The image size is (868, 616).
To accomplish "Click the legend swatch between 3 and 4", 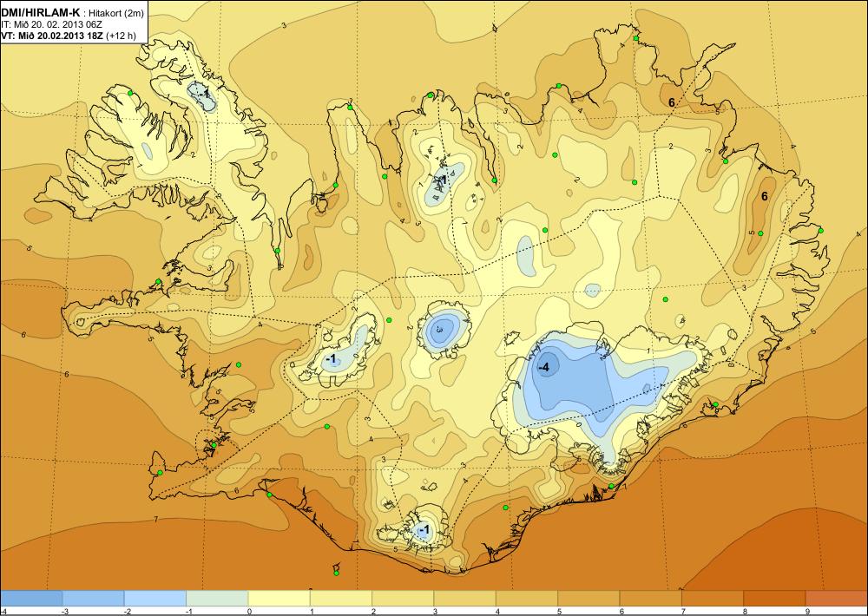I will click(x=465, y=599).
